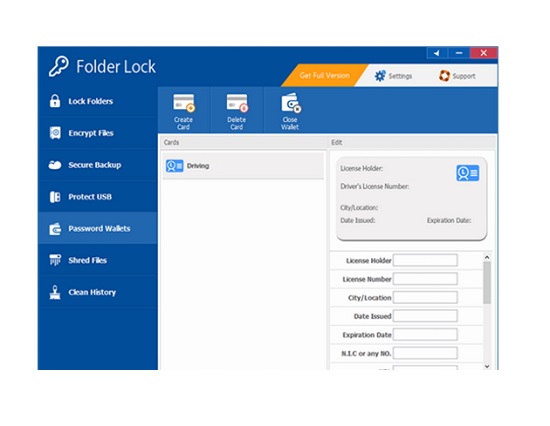Open Support text link
Viewport: 550px width, 426px height.
point(464,76)
